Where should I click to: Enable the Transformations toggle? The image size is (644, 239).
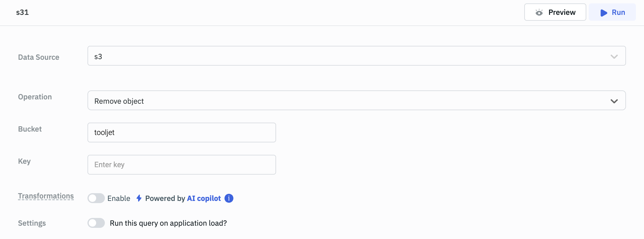96,198
